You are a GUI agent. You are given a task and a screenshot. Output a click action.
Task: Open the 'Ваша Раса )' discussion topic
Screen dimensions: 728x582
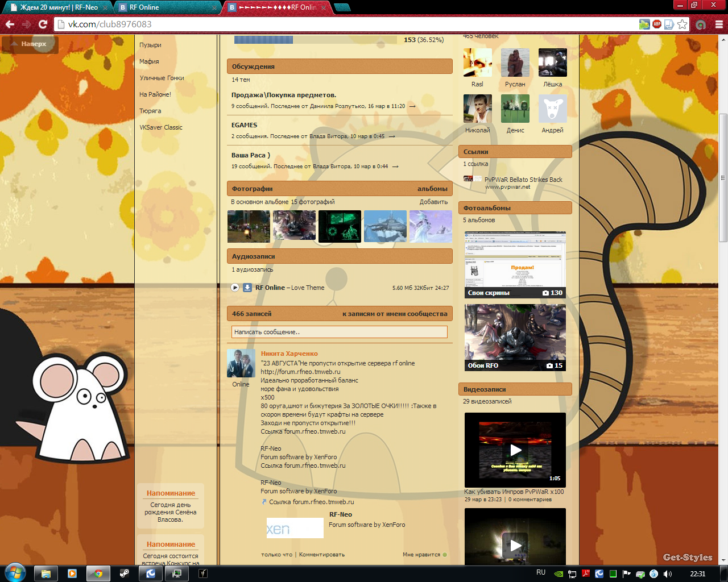[251, 155]
